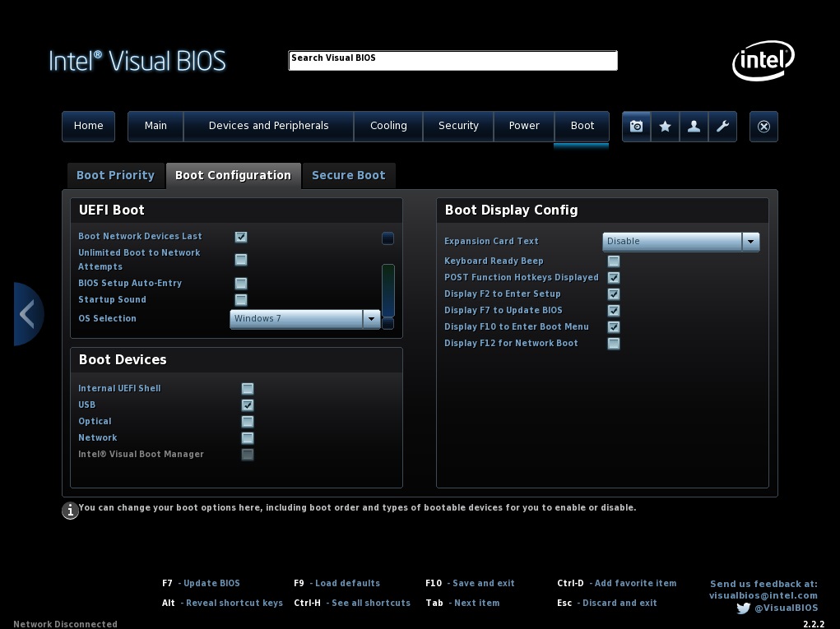Click the exit X icon button
The height and width of the screenshot is (629, 840).
(763, 127)
